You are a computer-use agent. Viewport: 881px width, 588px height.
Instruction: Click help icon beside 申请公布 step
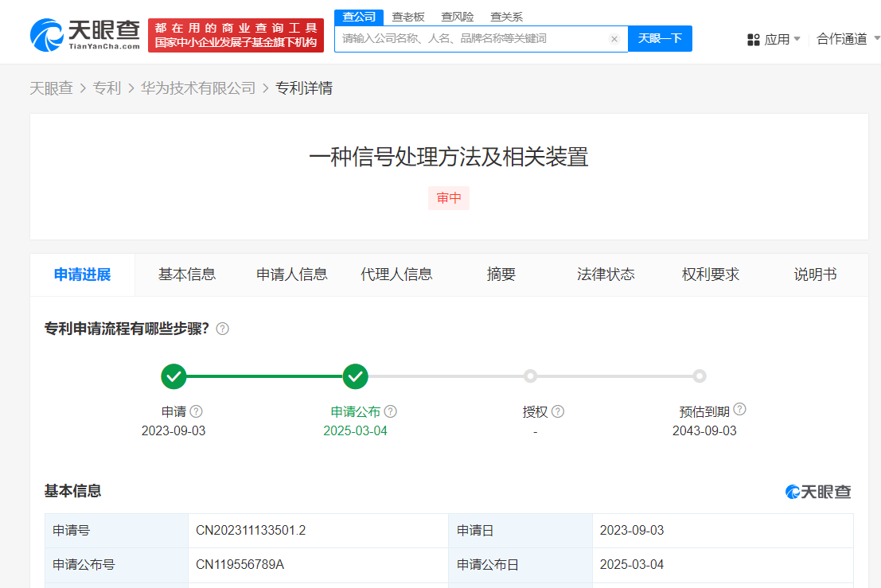coord(391,411)
